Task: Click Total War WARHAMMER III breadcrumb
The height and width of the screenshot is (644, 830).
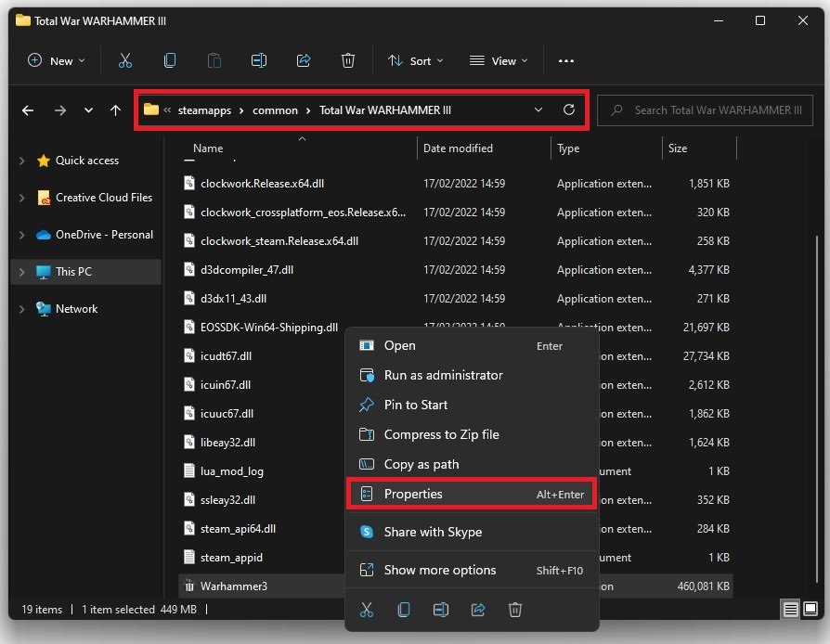Action: click(385, 110)
